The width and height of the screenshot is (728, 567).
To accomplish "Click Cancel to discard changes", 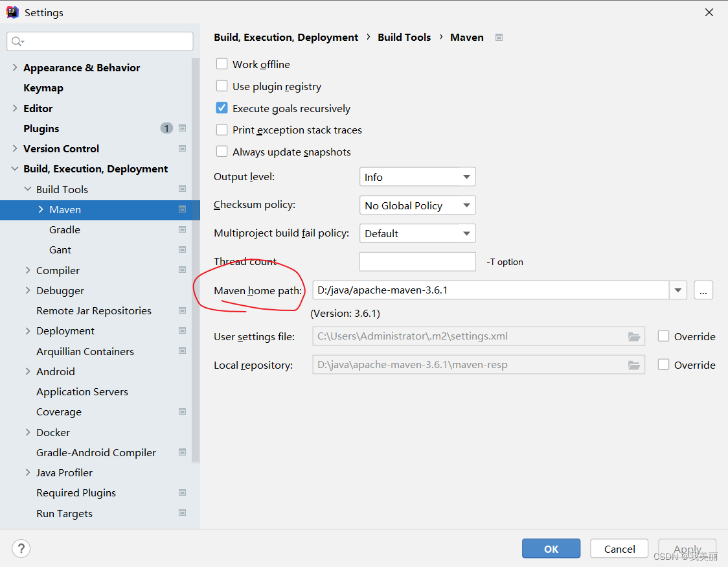I will coord(619,548).
